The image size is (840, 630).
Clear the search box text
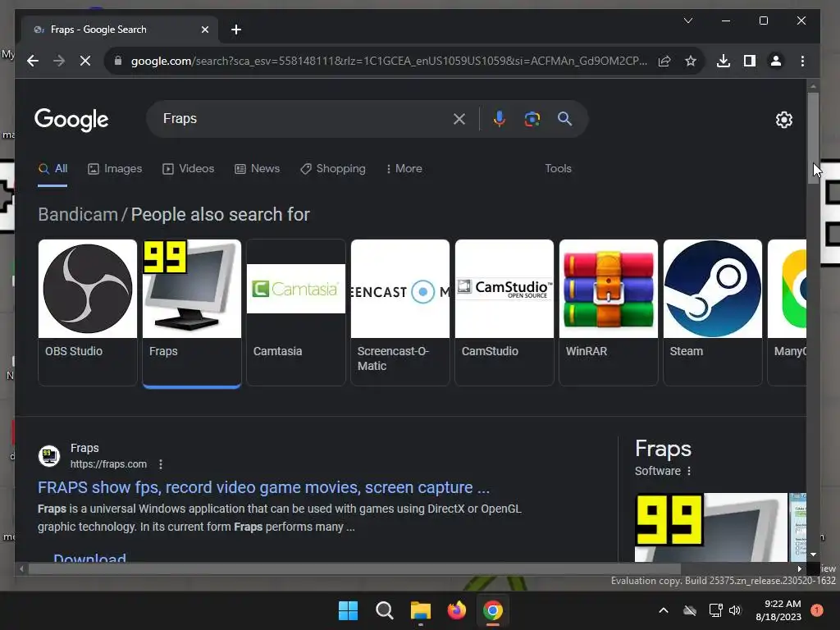tap(459, 119)
